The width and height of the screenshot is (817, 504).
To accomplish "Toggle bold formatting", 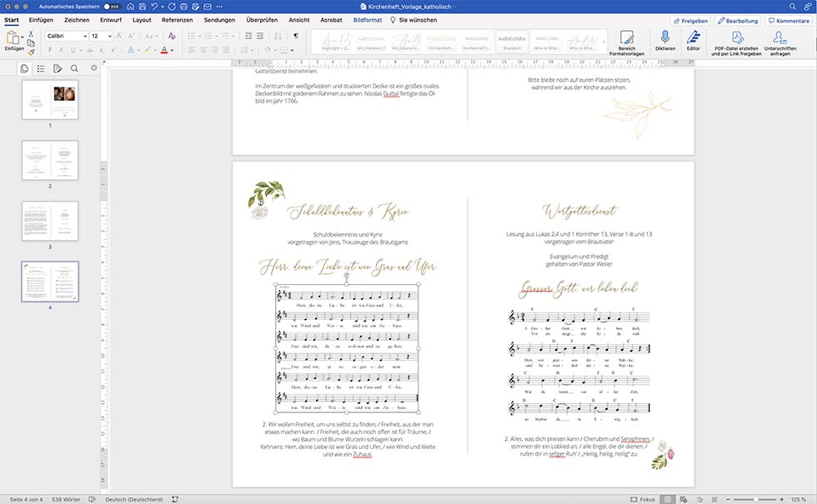I will [x=50, y=50].
